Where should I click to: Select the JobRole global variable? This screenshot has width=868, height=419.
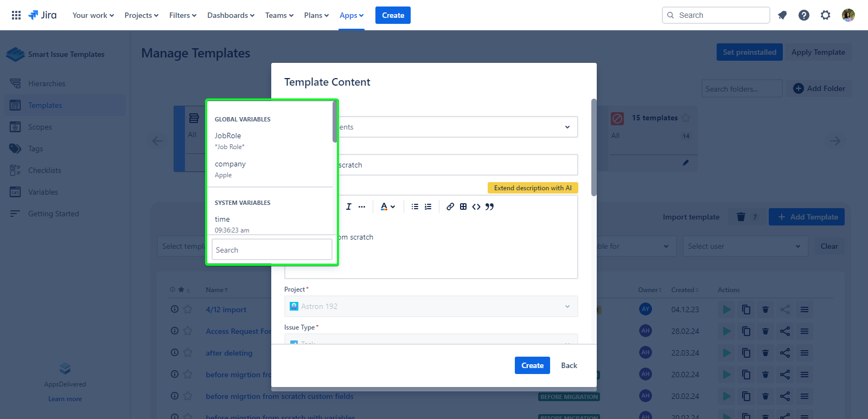coord(228,136)
